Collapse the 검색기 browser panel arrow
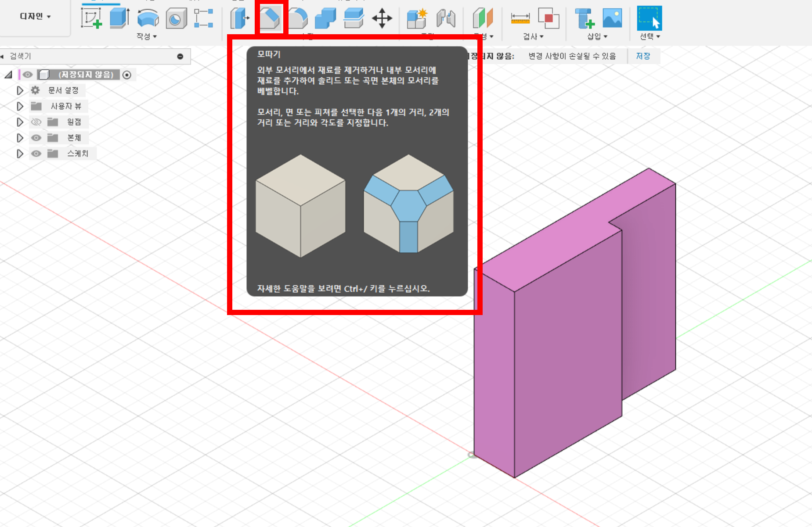The width and height of the screenshot is (812, 527). [x=2, y=56]
